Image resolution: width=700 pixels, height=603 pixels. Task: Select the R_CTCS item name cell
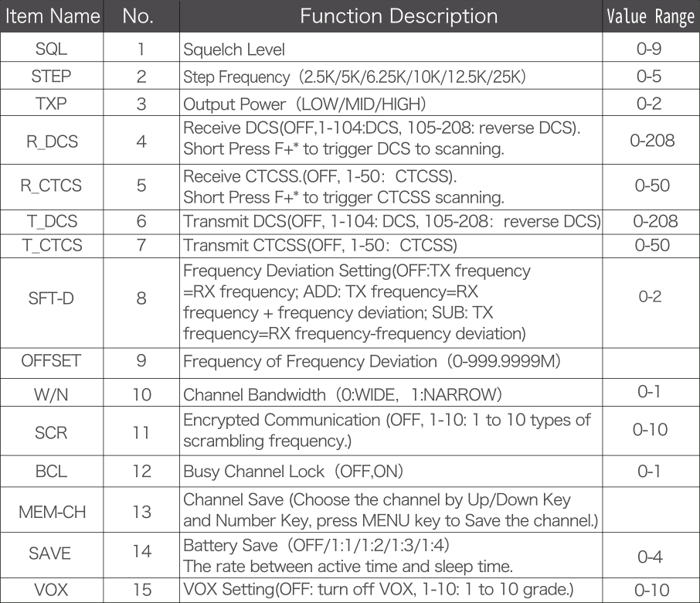tap(51, 186)
